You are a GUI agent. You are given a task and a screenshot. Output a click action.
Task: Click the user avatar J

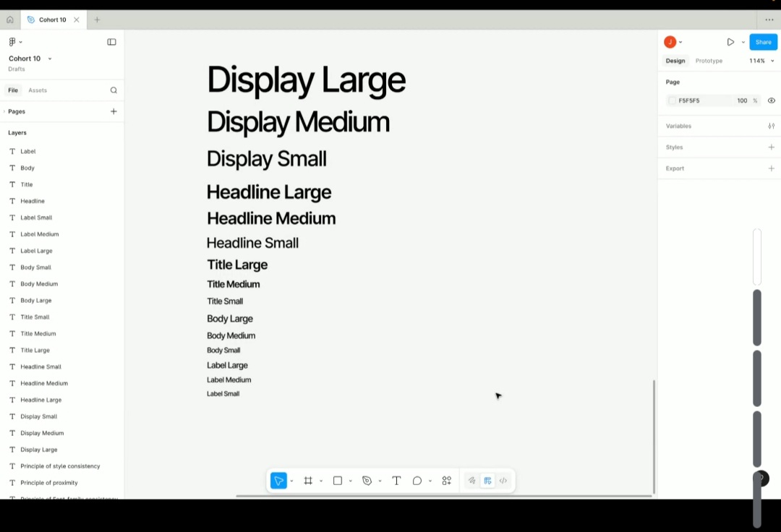(x=670, y=43)
